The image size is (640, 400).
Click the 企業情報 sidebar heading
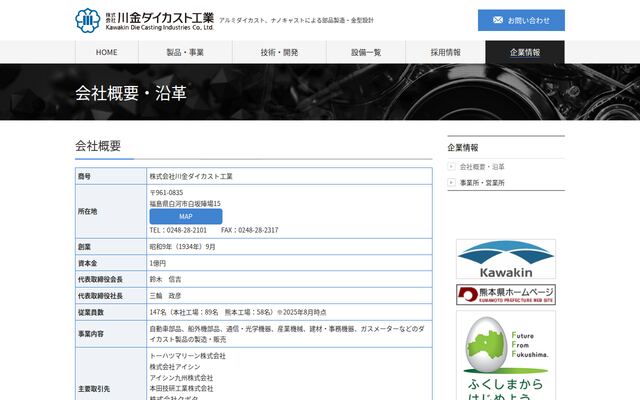pyautogui.click(x=463, y=148)
